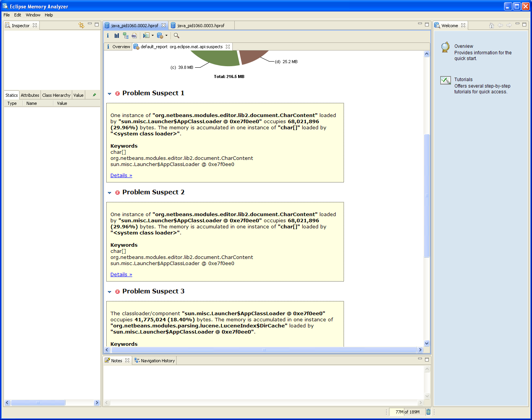
Task: Click the report vertical scrollbar thumb
Action: 427,195
